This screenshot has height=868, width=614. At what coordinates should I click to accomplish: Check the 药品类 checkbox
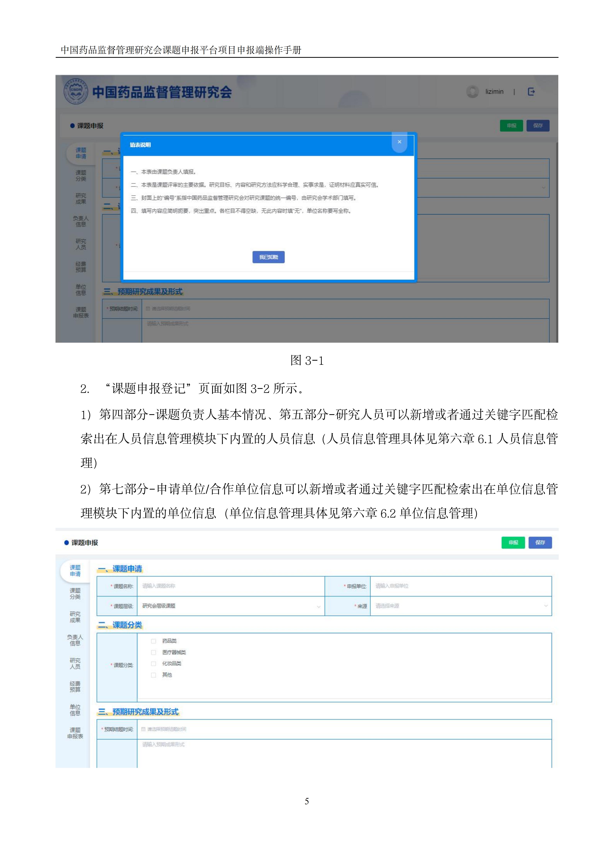click(x=154, y=641)
